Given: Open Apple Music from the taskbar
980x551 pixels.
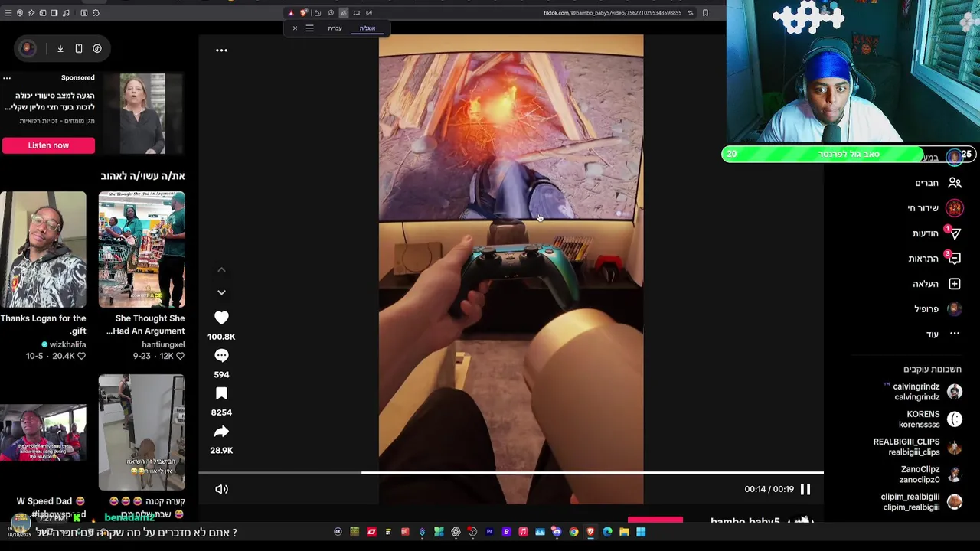Looking at the screenshot, I should click(523, 532).
